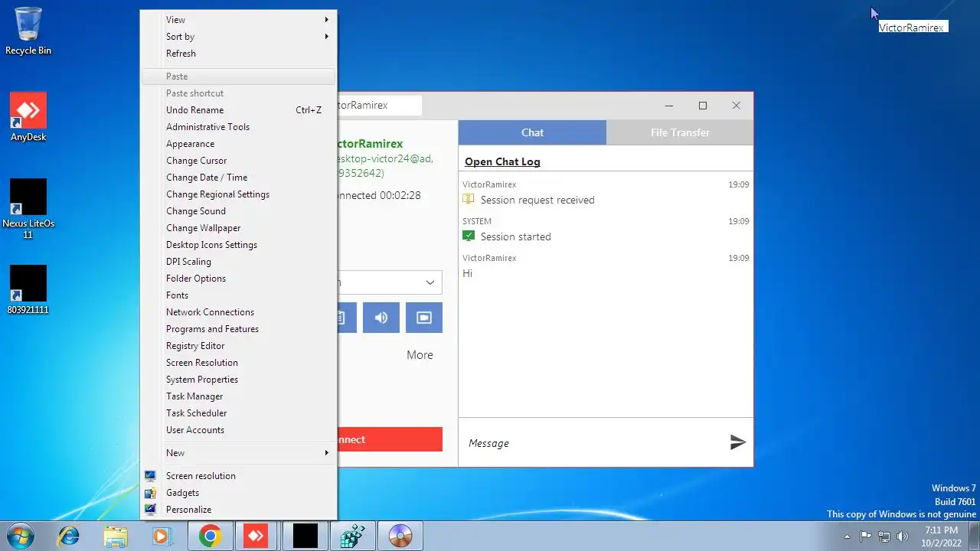Open Task Scheduler from the context menu
The height and width of the screenshot is (551, 980).
point(239,413)
